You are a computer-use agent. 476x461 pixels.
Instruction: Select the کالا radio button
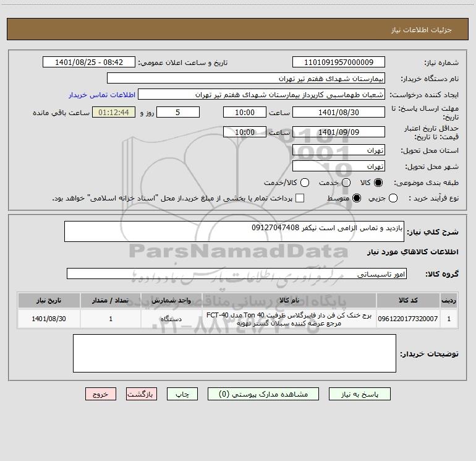coord(378,183)
